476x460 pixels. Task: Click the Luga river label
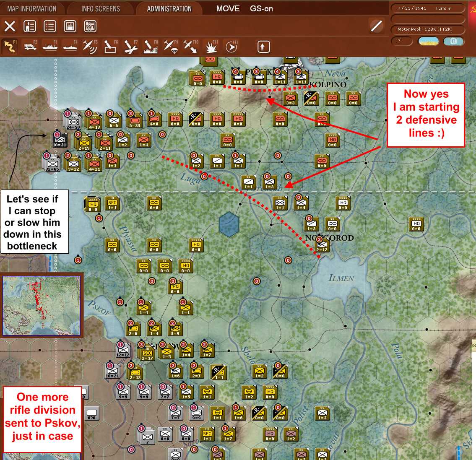190,179
